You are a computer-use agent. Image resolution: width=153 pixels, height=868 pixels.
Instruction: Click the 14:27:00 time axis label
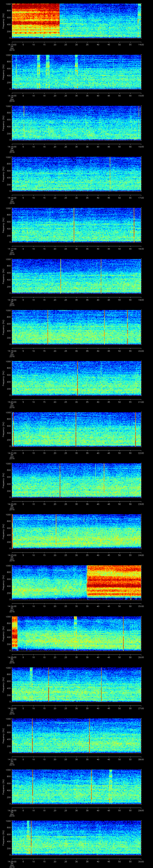(12, 760)
